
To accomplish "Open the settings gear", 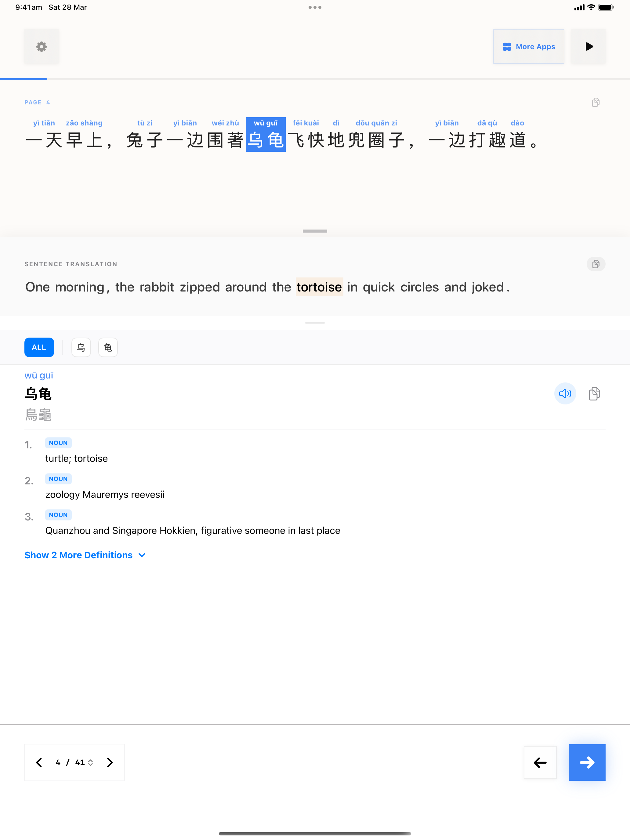I will (42, 47).
